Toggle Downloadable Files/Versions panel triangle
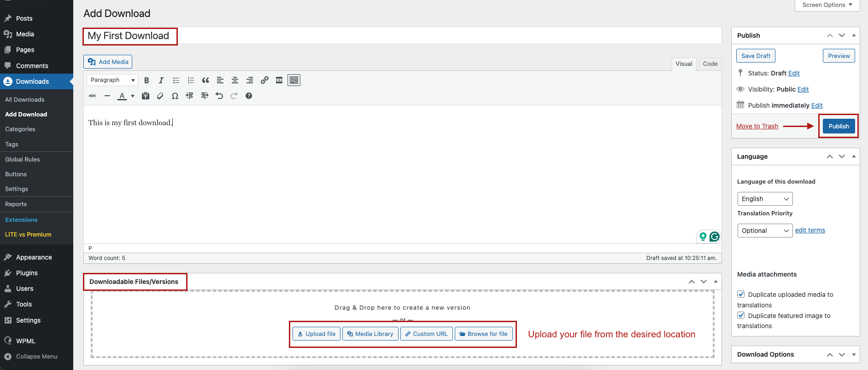Image resolution: width=868 pixels, height=370 pixels. 716,282
